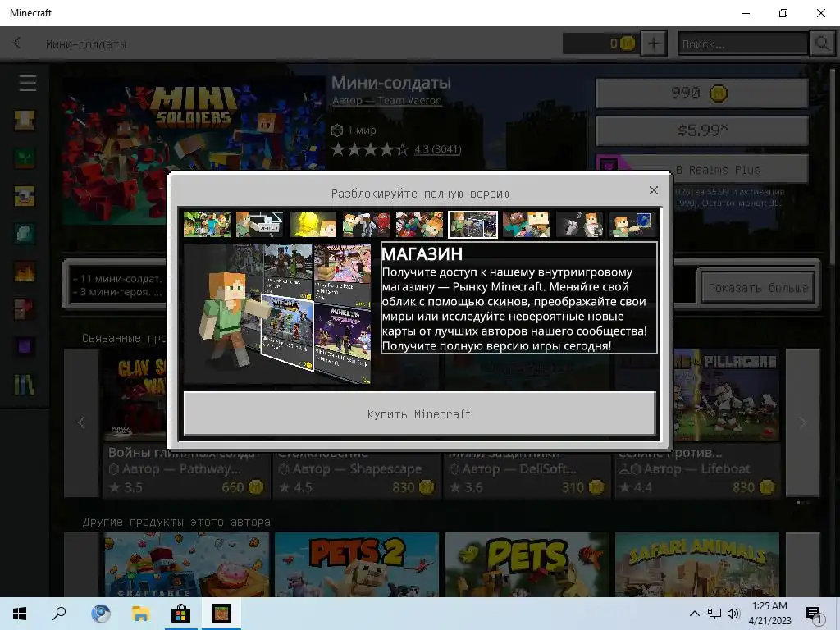The width and height of the screenshot is (840, 630).
Task: Open the volume control in the tray
Action: click(x=733, y=614)
